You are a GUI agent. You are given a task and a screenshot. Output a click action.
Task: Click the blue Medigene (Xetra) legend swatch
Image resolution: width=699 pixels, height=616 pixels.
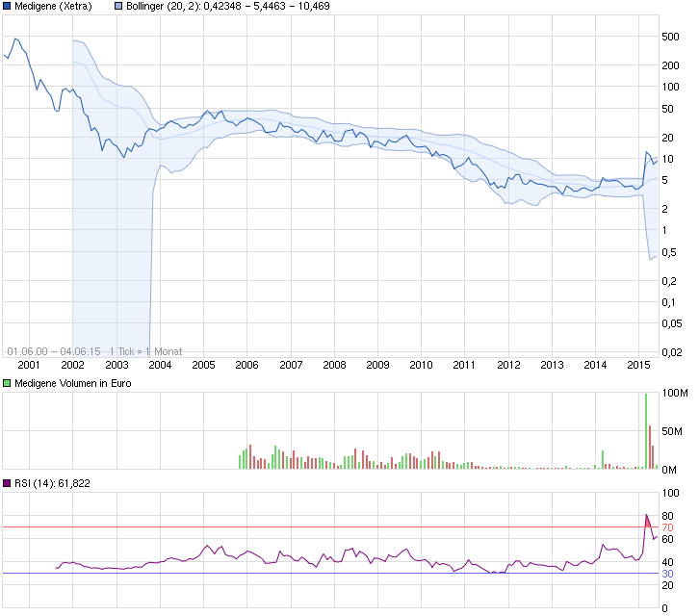coord(9,7)
